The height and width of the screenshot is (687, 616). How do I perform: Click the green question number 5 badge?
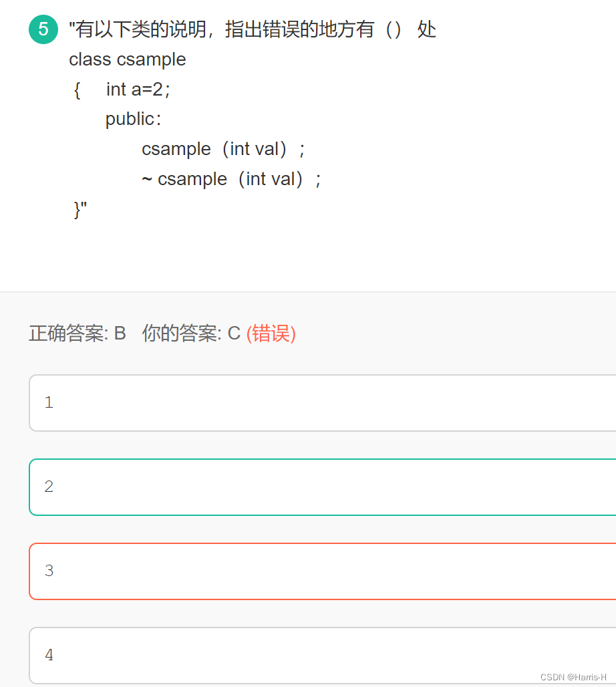click(43, 29)
